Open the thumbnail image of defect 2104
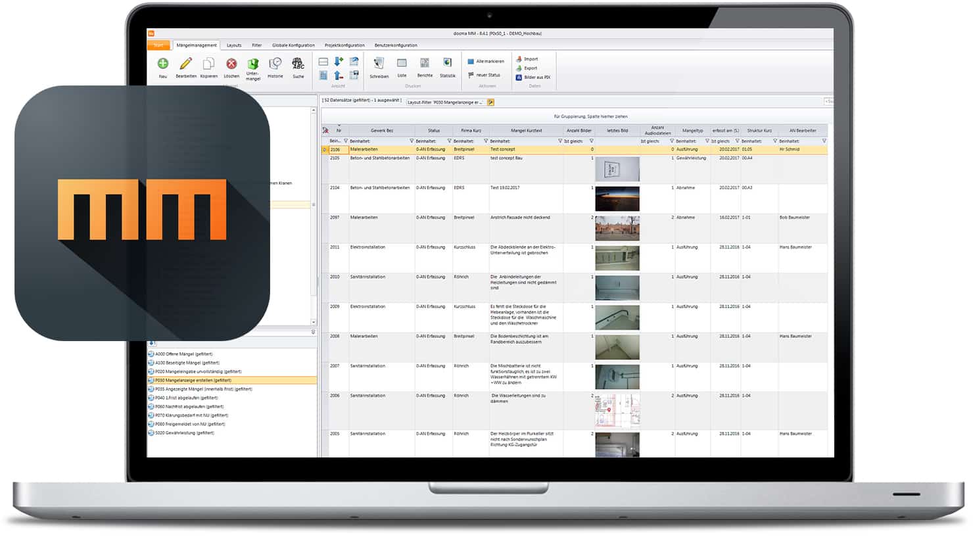The height and width of the screenshot is (560, 973). [617, 199]
